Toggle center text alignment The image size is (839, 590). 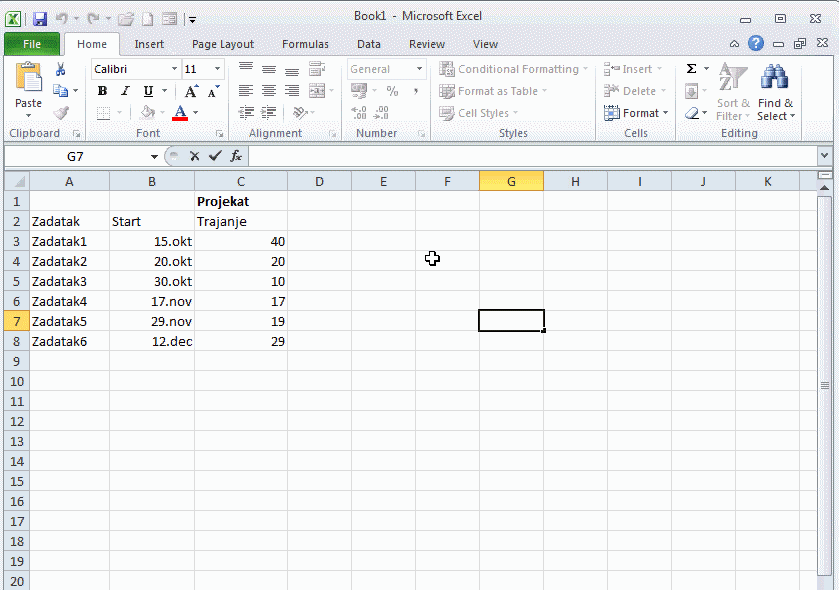click(x=269, y=91)
